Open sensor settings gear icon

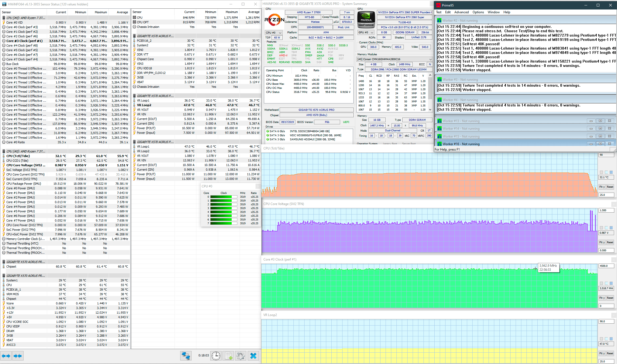coord(241,356)
